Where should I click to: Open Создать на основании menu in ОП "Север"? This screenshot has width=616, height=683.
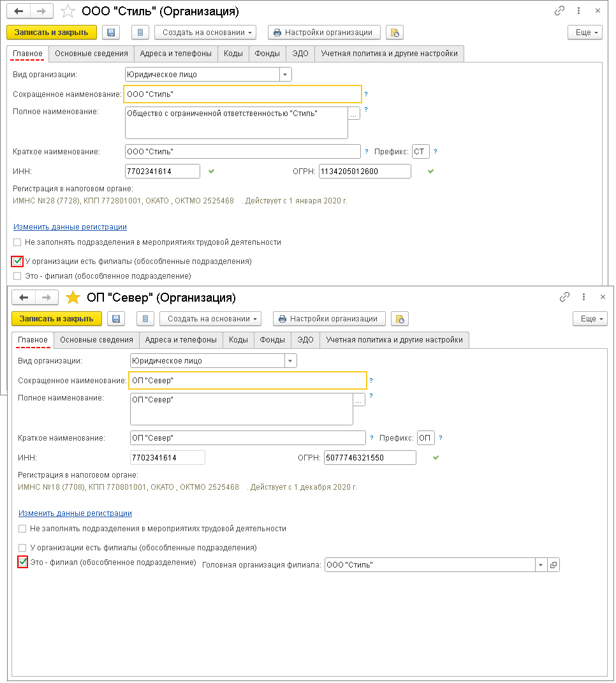[210, 319]
